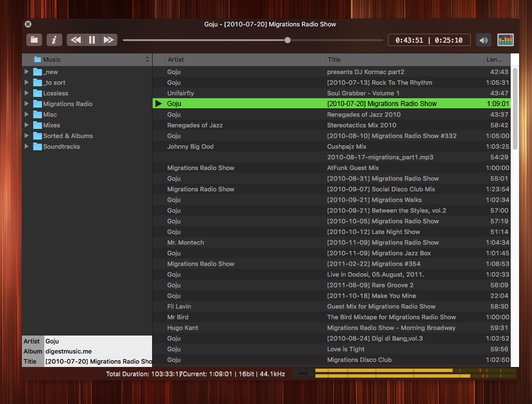The image size is (532, 404).
Task: Click the Album value digestmusic.me
Action: point(68,351)
